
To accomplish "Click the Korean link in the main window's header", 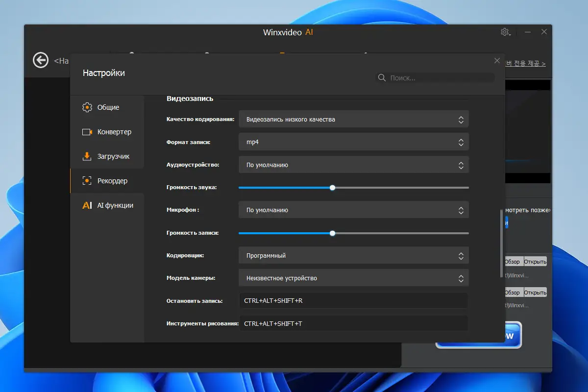I will (525, 63).
